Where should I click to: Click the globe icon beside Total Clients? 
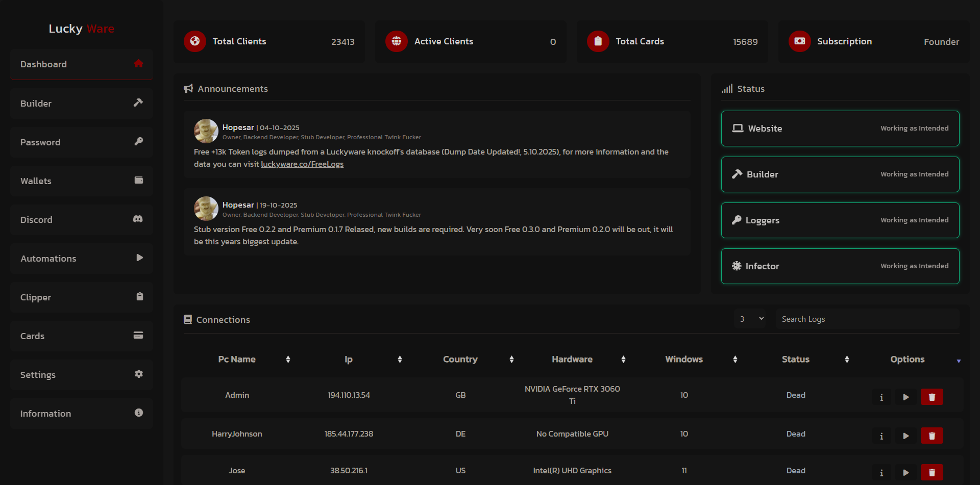click(195, 41)
